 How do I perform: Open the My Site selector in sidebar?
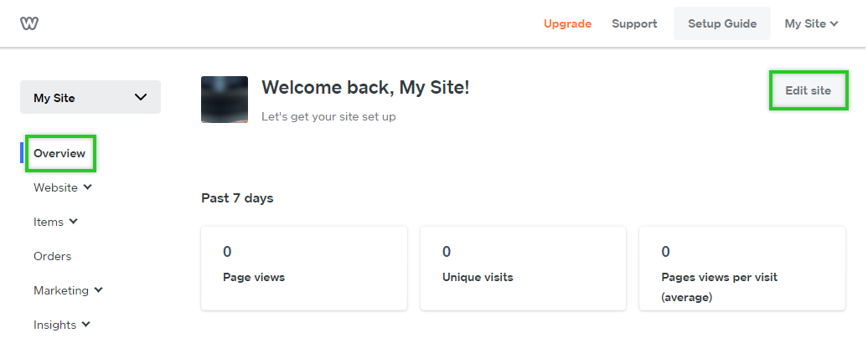[x=90, y=98]
